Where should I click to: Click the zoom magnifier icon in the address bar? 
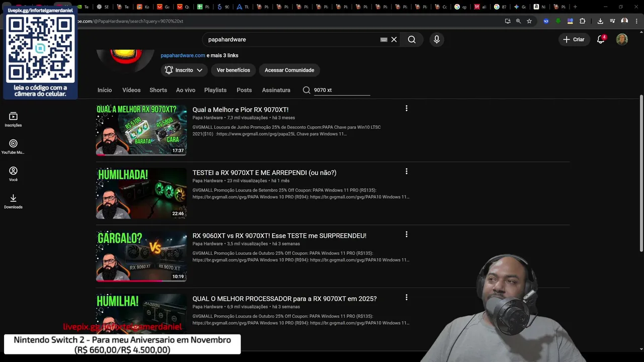518,21
